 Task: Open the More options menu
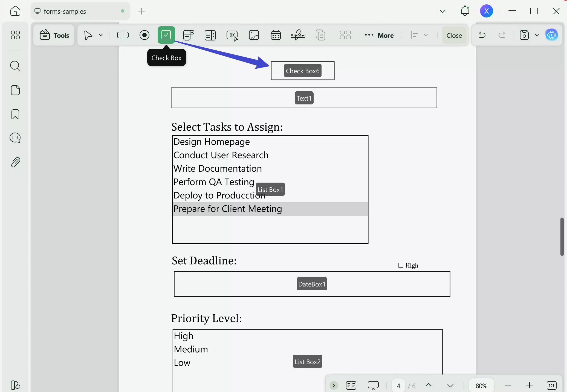(379, 35)
